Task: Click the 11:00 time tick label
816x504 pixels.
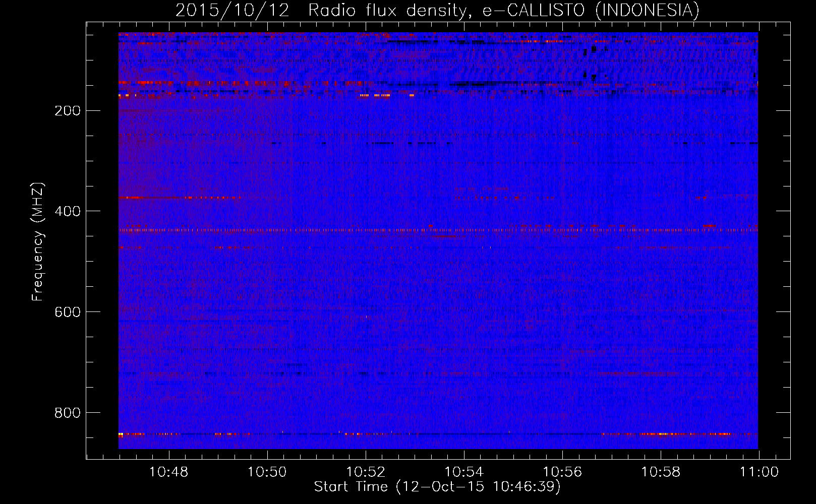Action: click(759, 472)
